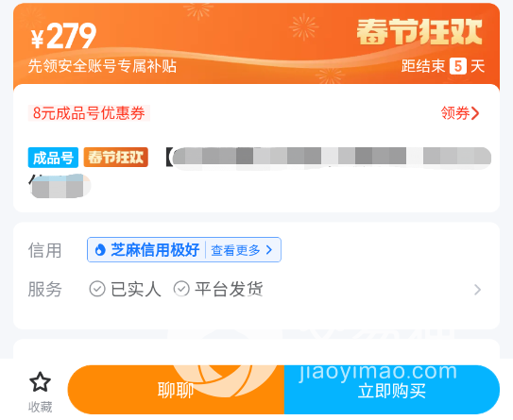This screenshot has height=420, width=513.
Task: Click the ¥279 price text
Action: click(x=64, y=36)
